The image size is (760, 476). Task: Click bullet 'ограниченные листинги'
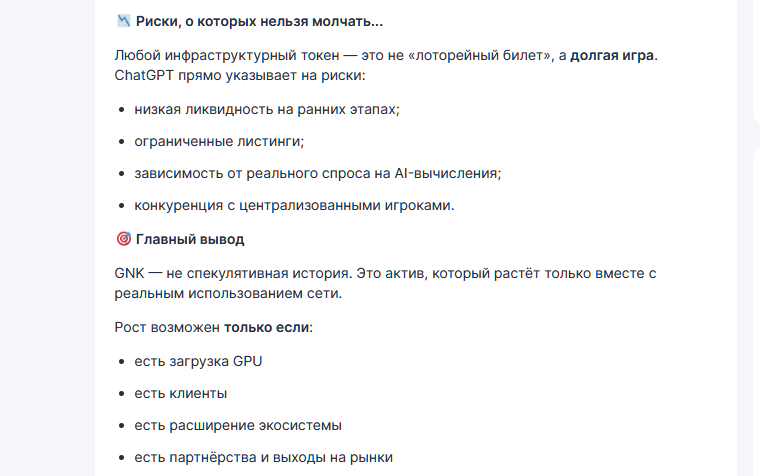coord(219,142)
